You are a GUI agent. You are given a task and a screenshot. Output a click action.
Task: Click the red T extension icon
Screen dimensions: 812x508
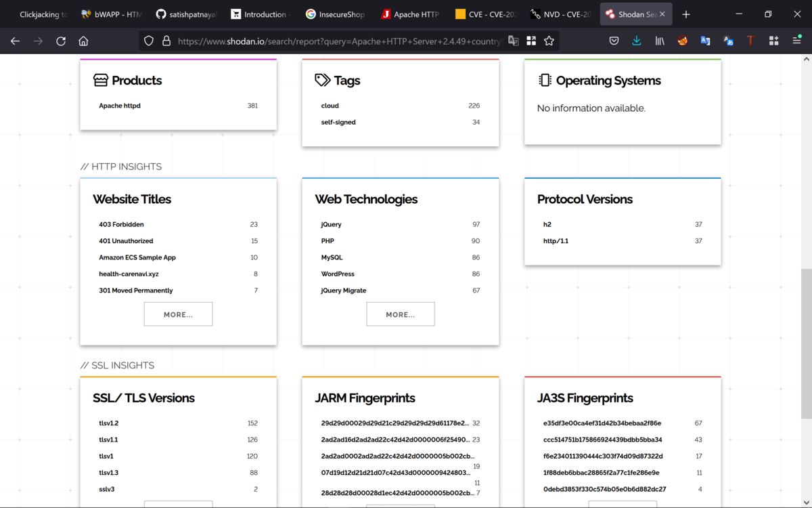[750, 41]
